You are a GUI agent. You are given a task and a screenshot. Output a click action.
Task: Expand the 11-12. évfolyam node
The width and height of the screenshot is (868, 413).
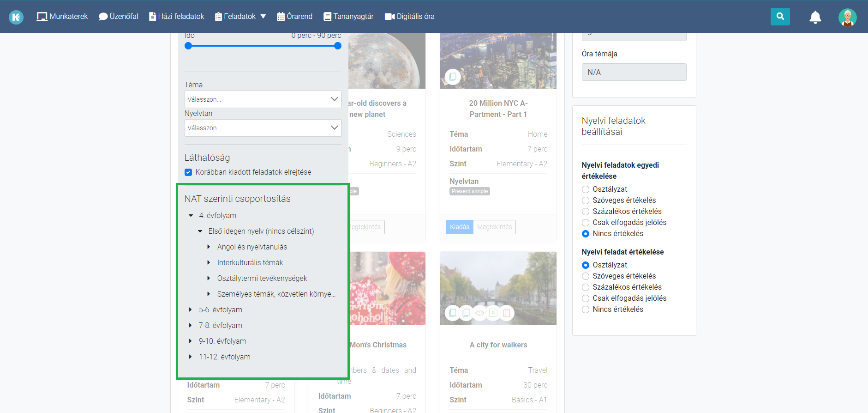click(x=190, y=357)
